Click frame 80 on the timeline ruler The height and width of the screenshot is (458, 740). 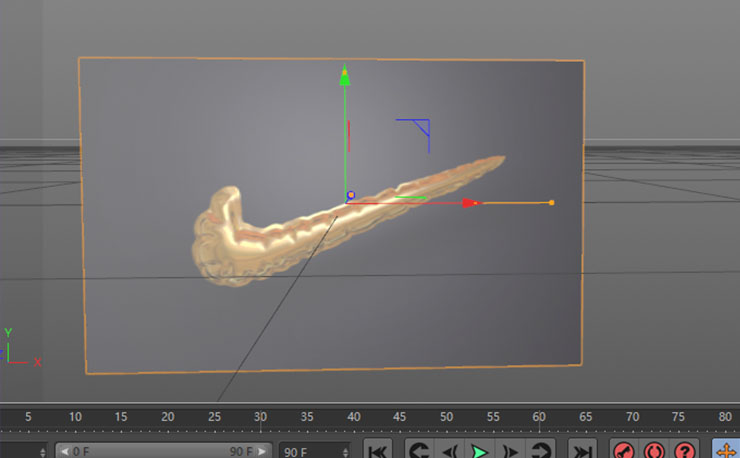(x=725, y=416)
